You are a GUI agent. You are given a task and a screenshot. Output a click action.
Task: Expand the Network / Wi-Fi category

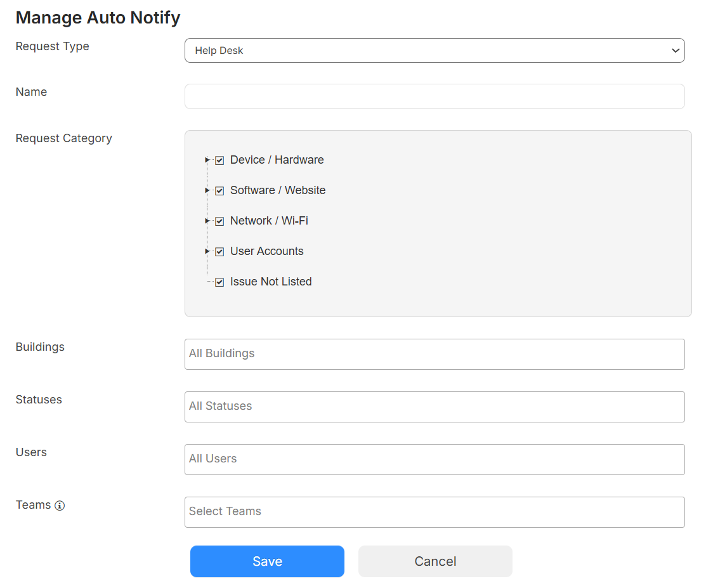[207, 221]
